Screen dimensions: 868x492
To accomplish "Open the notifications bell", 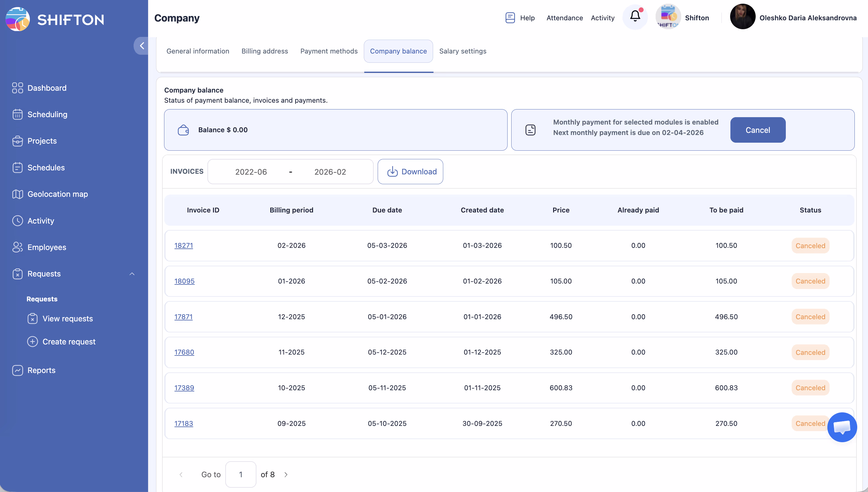I will (x=635, y=17).
